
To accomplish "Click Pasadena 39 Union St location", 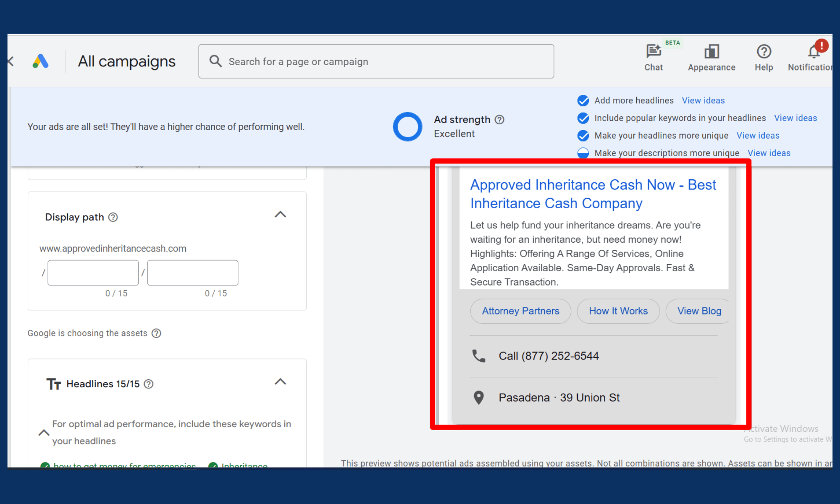I will tap(559, 397).
